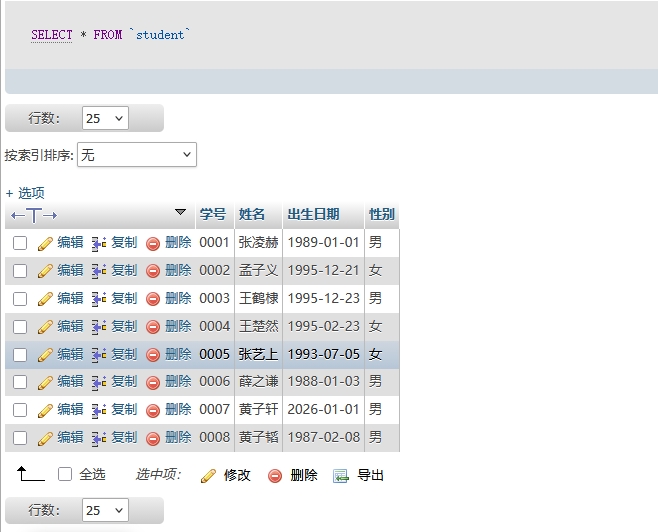658x532 pixels.
Task: Open the bottom row count dropdown
Action: pos(105,510)
